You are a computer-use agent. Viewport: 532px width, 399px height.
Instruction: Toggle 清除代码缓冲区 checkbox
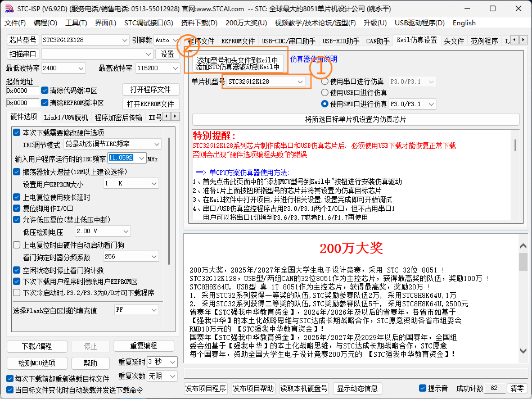pos(44,90)
